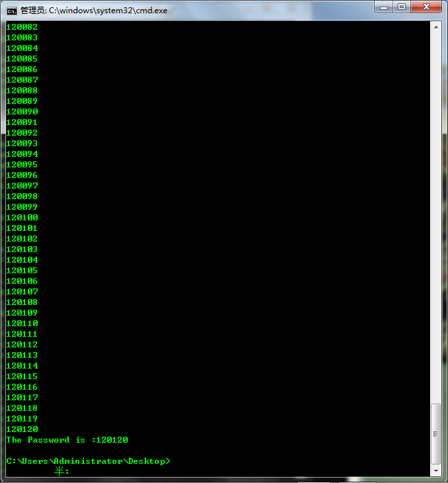Image resolution: width=448 pixels, height=483 pixels.
Task: Click output line 120091
Action: point(22,122)
